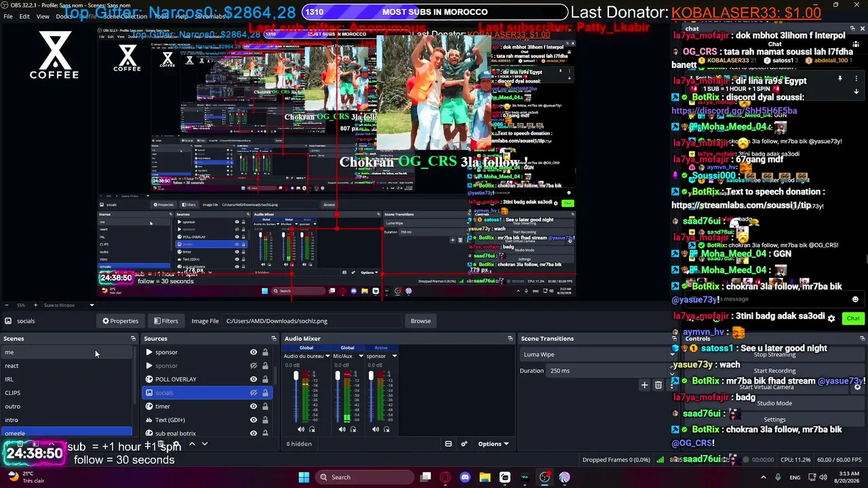Unlock the socials source
Screen dimensions: 868x488
point(265,392)
